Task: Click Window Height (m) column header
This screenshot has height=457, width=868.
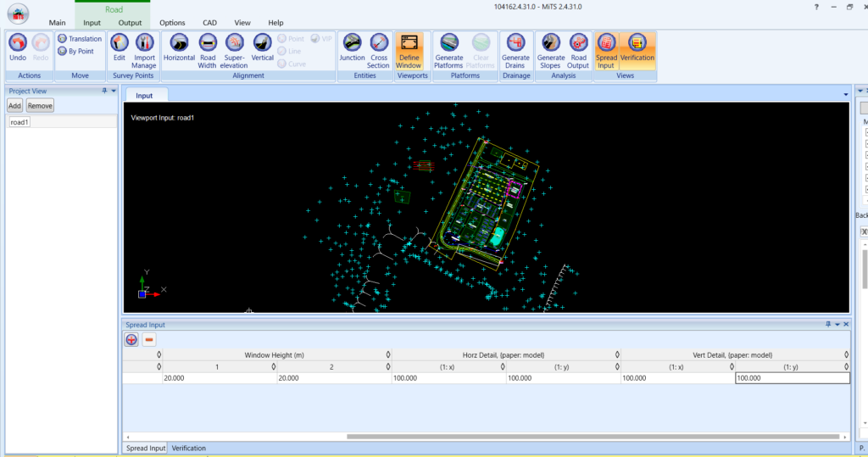Action: pos(274,355)
